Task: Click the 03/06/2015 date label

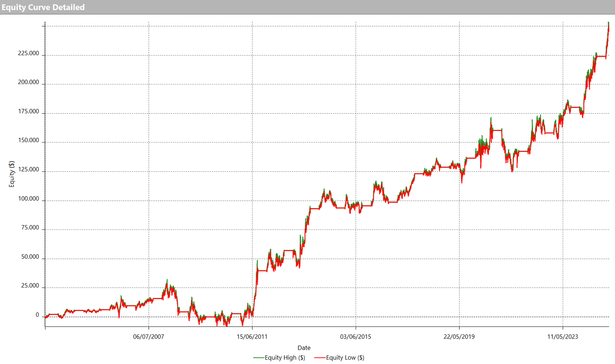Action: tap(356, 337)
